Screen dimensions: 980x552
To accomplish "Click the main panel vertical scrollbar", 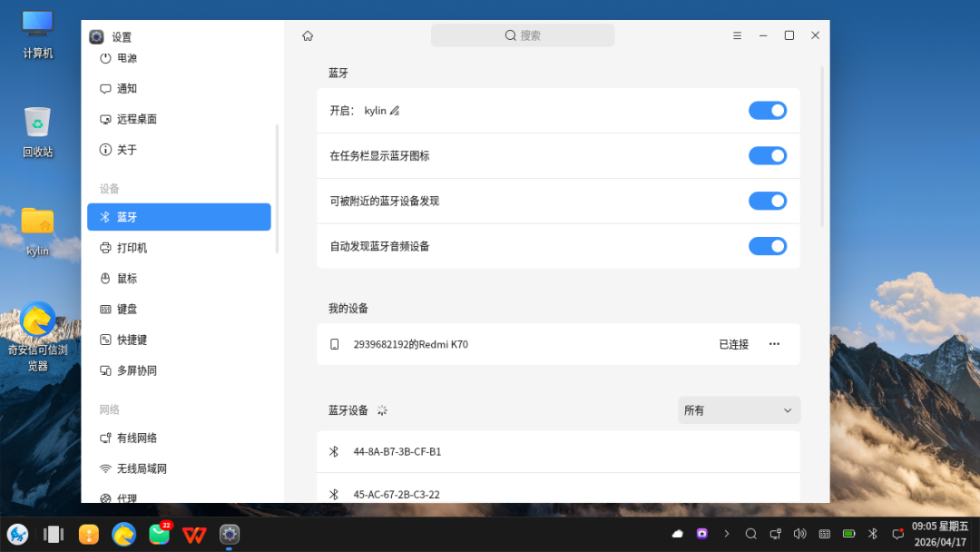I will pyautogui.click(x=822, y=146).
